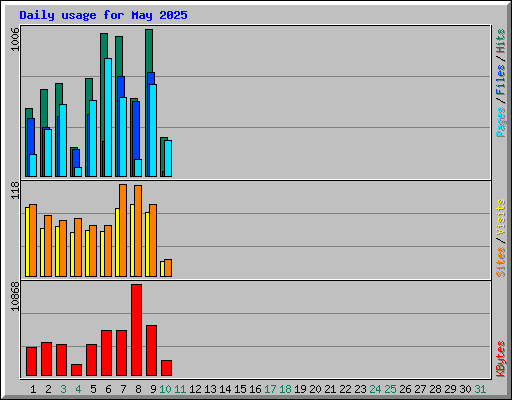Select the red KBytes bar for day 10
The width and height of the screenshot is (512, 400).
166,368
